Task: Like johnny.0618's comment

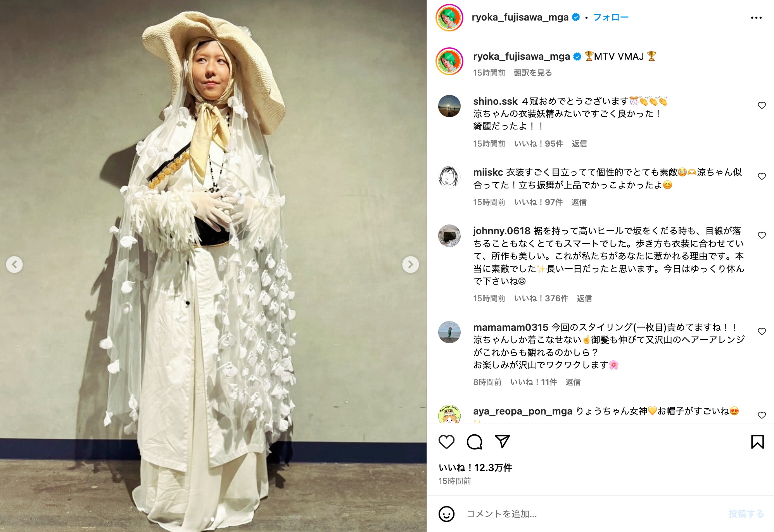Action: (762, 235)
